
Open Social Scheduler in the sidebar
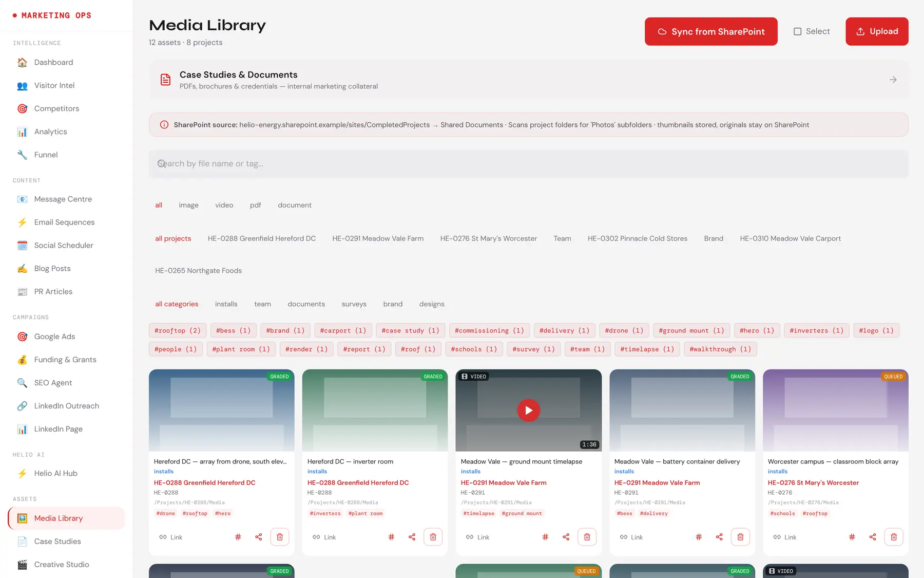(67, 245)
